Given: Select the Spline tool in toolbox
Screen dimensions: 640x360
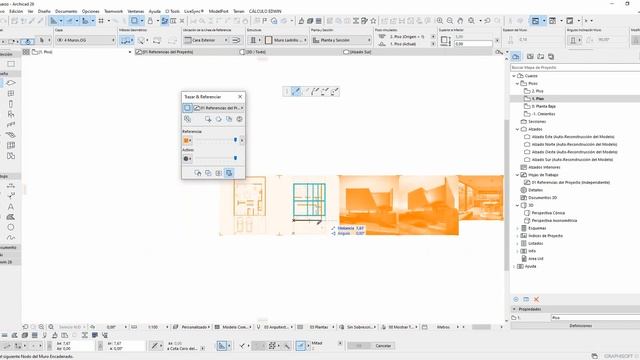Looking at the screenshot, I should coord(11,237).
